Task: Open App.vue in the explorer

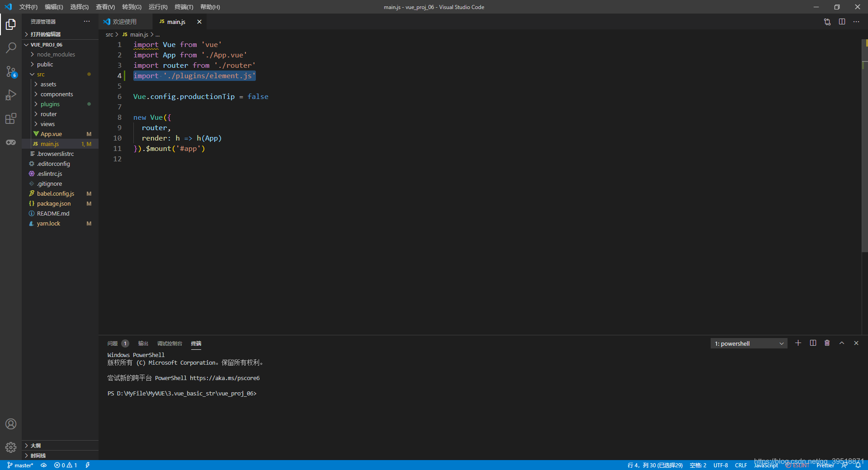Action: [x=60, y=134]
